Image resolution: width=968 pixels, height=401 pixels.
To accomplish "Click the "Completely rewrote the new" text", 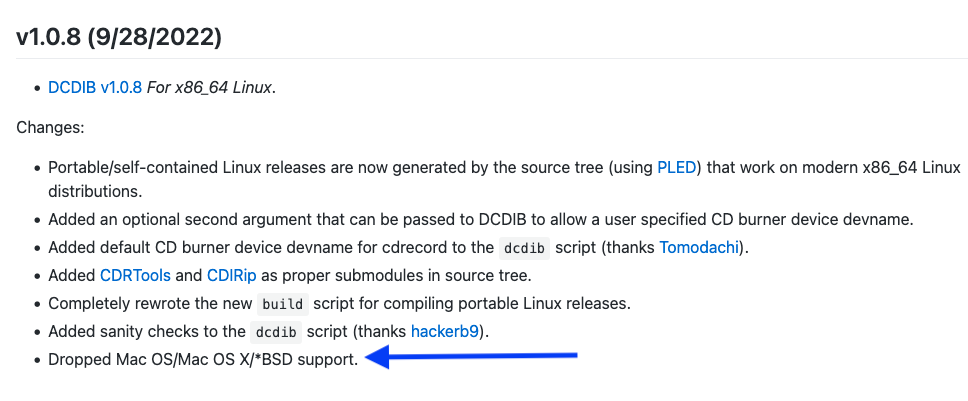I will coord(150,304).
